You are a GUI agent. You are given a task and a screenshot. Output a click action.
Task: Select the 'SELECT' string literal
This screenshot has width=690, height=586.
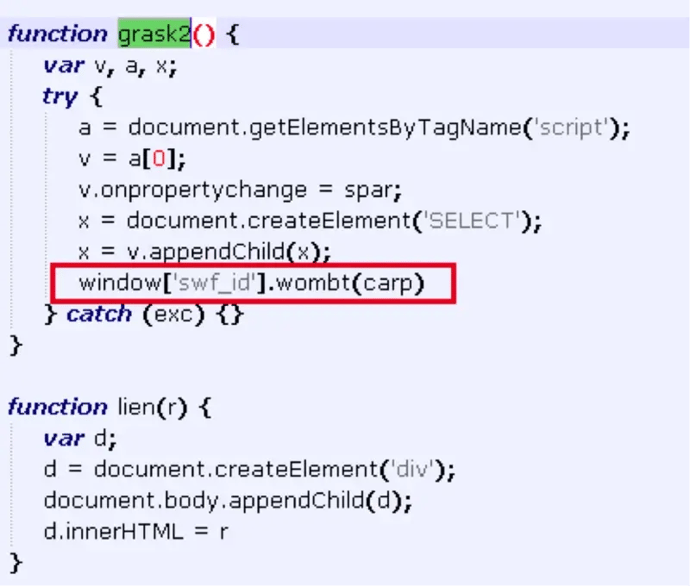click(472, 221)
